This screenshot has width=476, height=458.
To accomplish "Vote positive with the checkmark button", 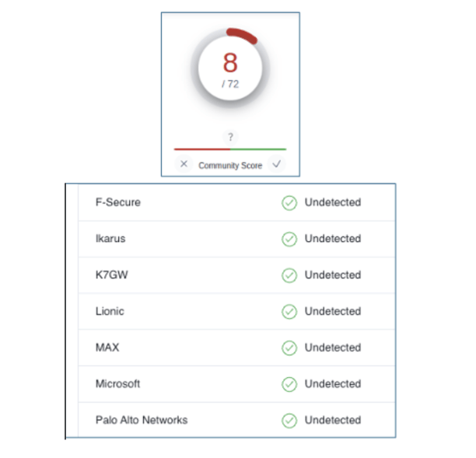I will click(276, 164).
